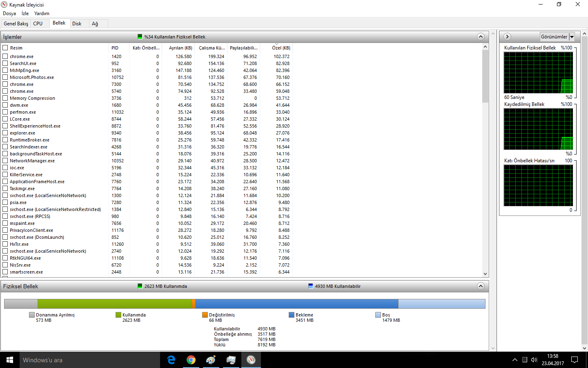
Task: Tick the perfmon.exe checkbox
Action: (5, 112)
